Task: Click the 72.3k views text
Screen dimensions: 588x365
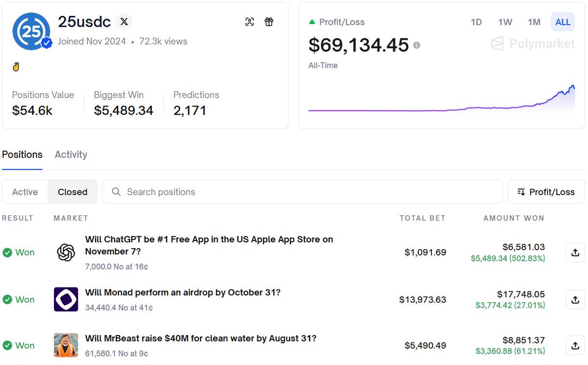Action: (163, 42)
